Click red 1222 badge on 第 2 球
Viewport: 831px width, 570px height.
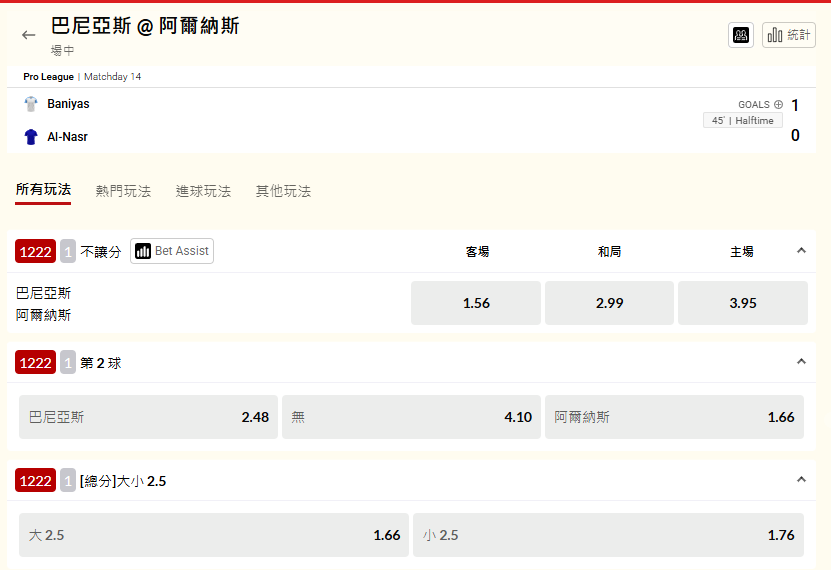(x=35, y=362)
